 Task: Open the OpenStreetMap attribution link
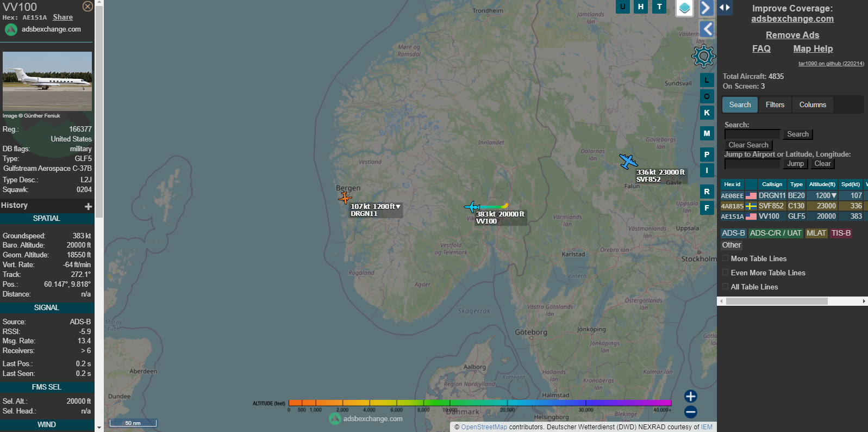point(484,427)
